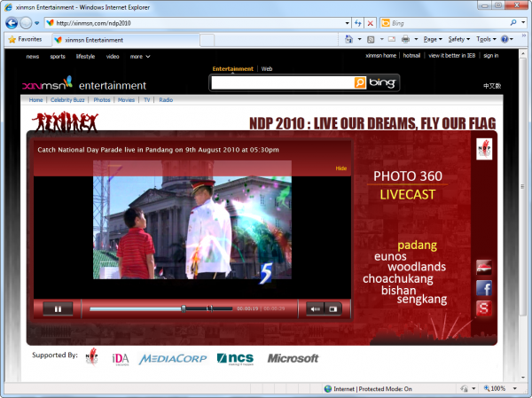Click the Help question mark icon
This screenshot has width=532, height=398.
coord(505,39)
